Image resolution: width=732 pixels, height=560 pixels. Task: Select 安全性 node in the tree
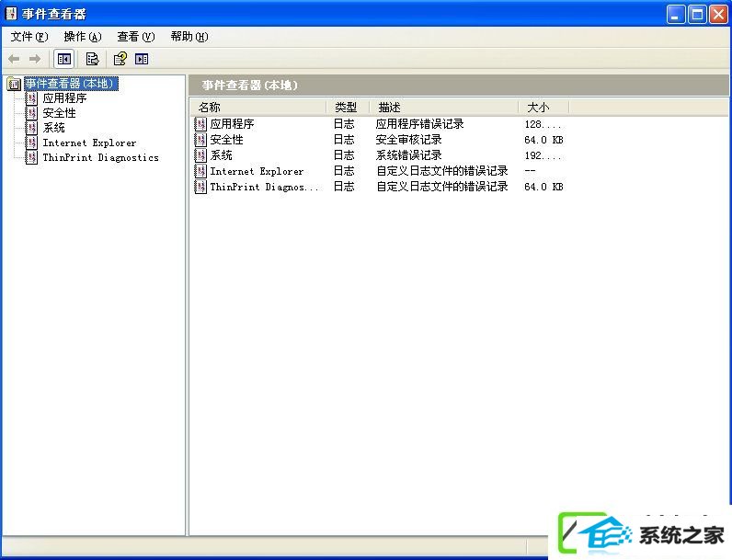pos(59,113)
